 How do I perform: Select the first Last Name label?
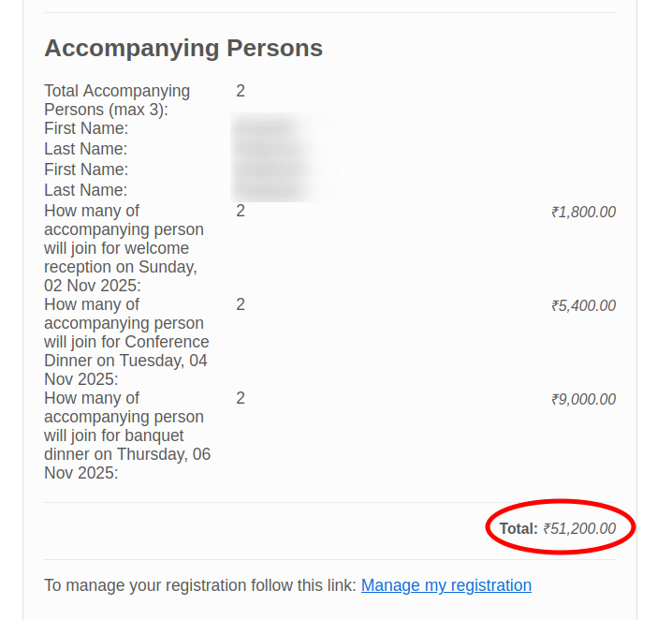point(86,149)
